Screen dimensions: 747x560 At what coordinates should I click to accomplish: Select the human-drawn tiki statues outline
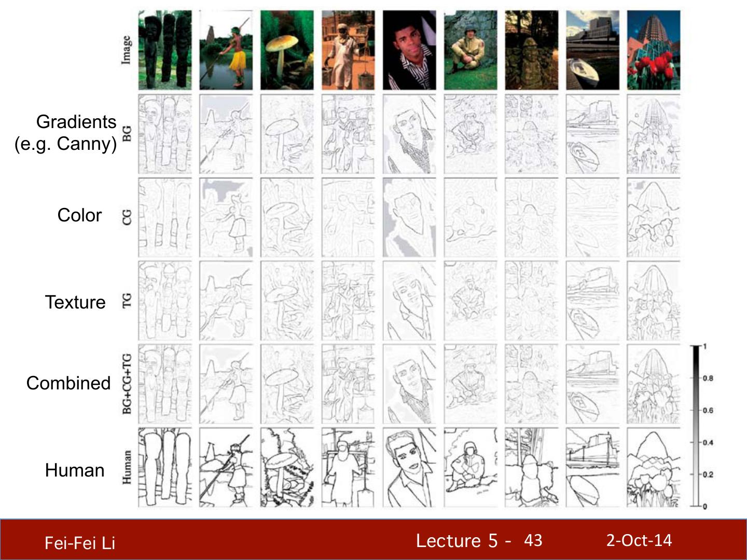(x=165, y=468)
